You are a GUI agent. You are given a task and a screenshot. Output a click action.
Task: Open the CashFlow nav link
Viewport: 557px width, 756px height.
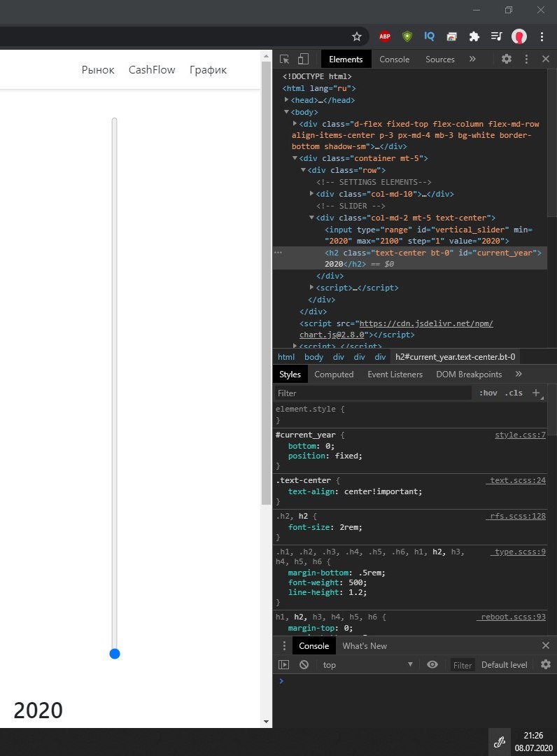pyautogui.click(x=152, y=70)
